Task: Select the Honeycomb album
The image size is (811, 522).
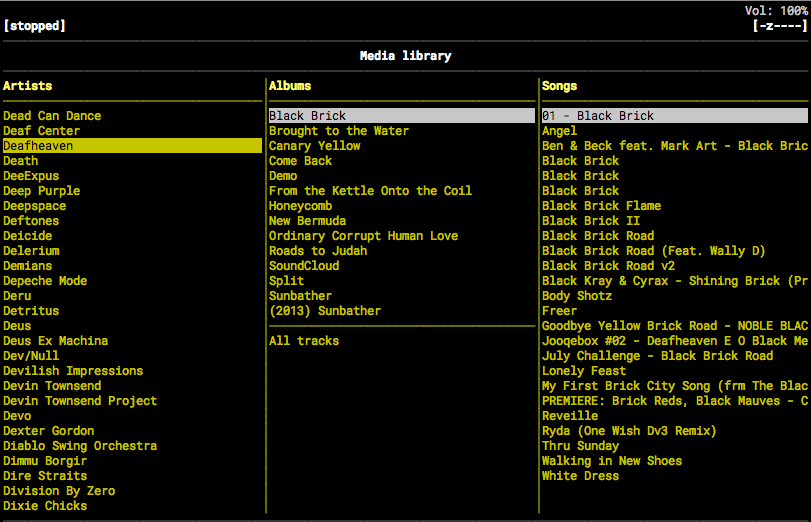Action: (x=301, y=206)
